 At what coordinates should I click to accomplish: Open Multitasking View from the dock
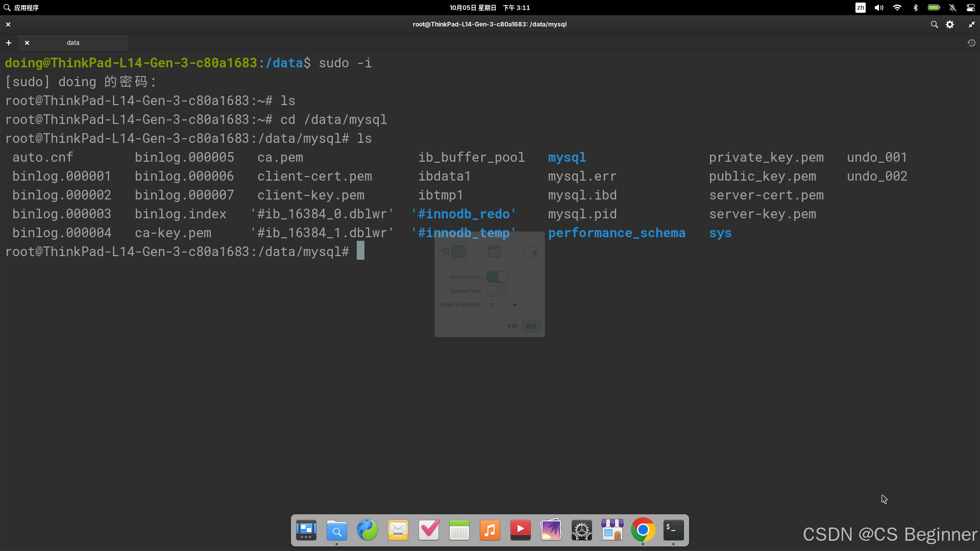click(306, 531)
